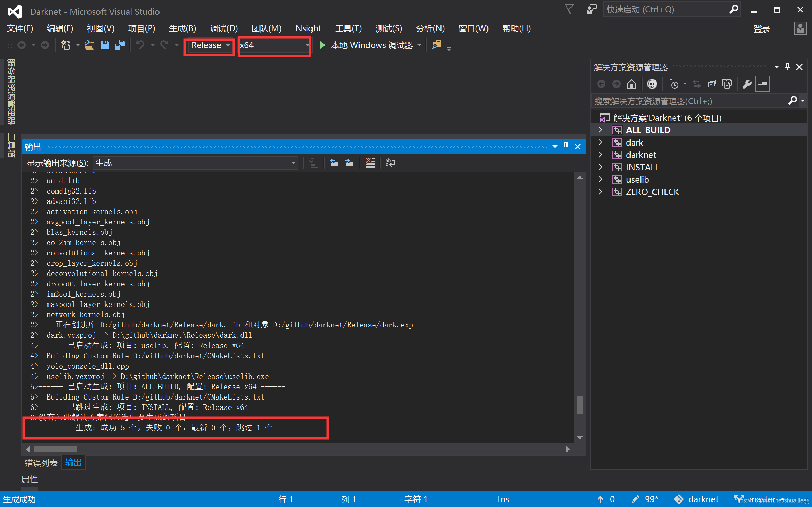
Task: Click the Open File folder icon
Action: [90, 45]
